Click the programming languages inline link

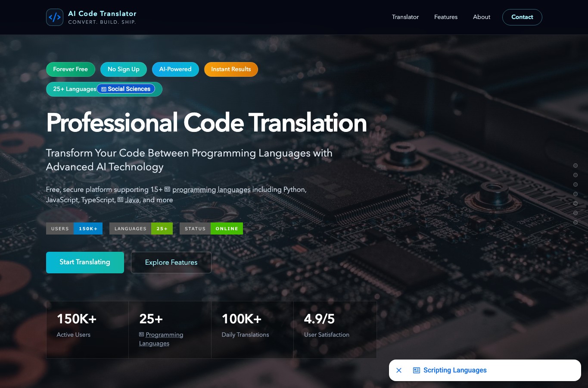[x=211, y=190]
